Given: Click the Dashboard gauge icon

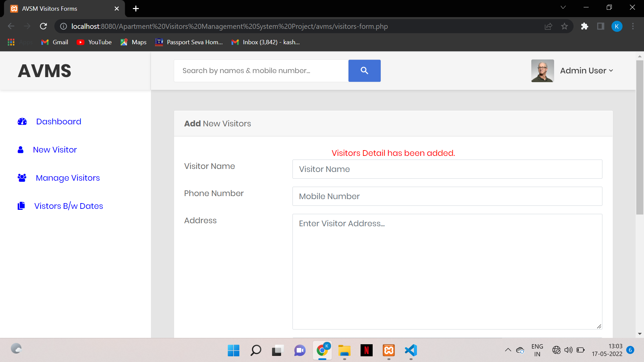Looking at the screenshot, I should click(x=22, y=121).
